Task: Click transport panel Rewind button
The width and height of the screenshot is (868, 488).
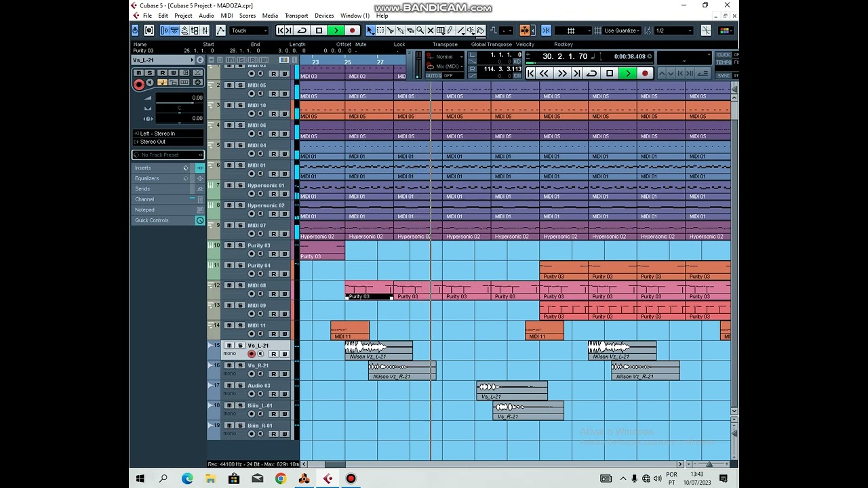Action: tap(544, 73)
